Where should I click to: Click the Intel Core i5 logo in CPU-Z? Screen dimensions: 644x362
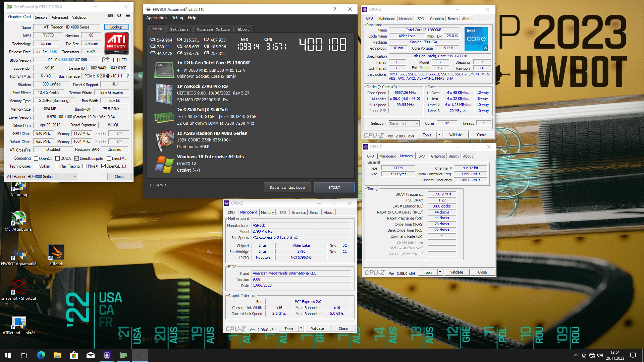(476, 39)
